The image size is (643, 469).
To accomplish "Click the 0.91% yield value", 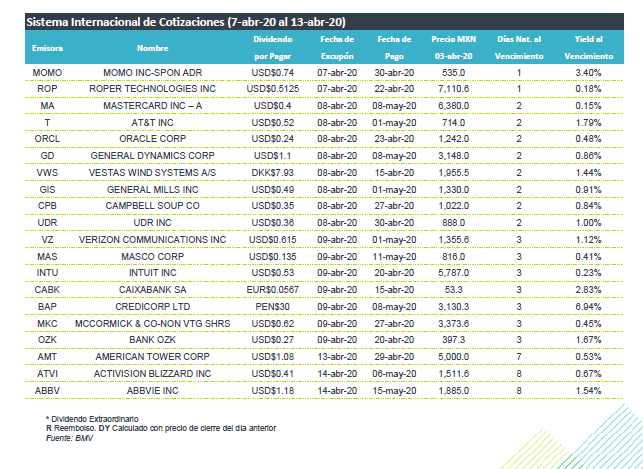I will point(588,190).
